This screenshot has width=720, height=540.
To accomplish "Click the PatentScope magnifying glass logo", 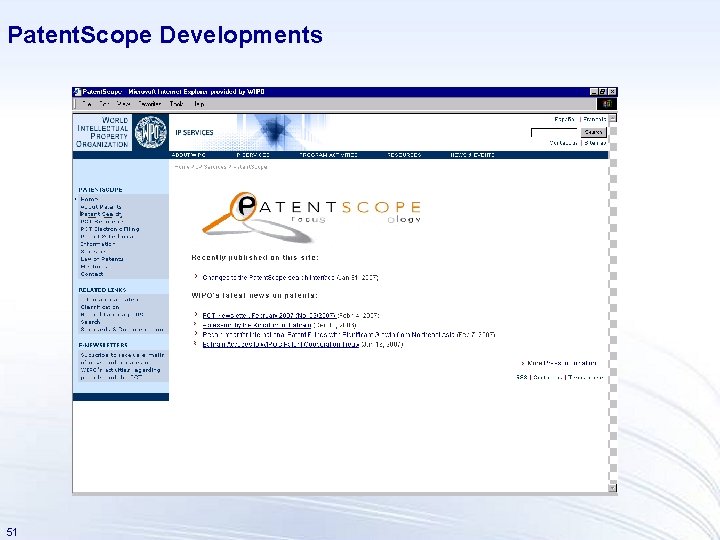I will (x=257, y=218).
